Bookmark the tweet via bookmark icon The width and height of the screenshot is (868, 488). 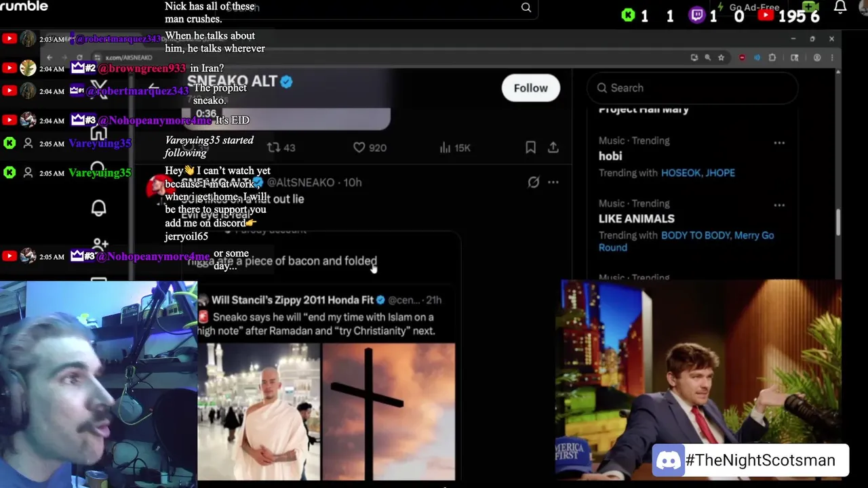coord(530,147)
